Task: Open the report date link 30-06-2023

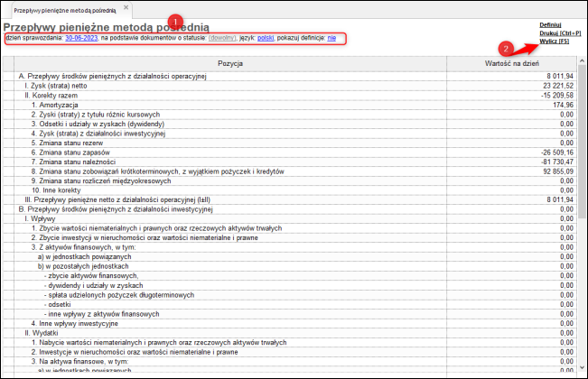Action: [81, 38]
